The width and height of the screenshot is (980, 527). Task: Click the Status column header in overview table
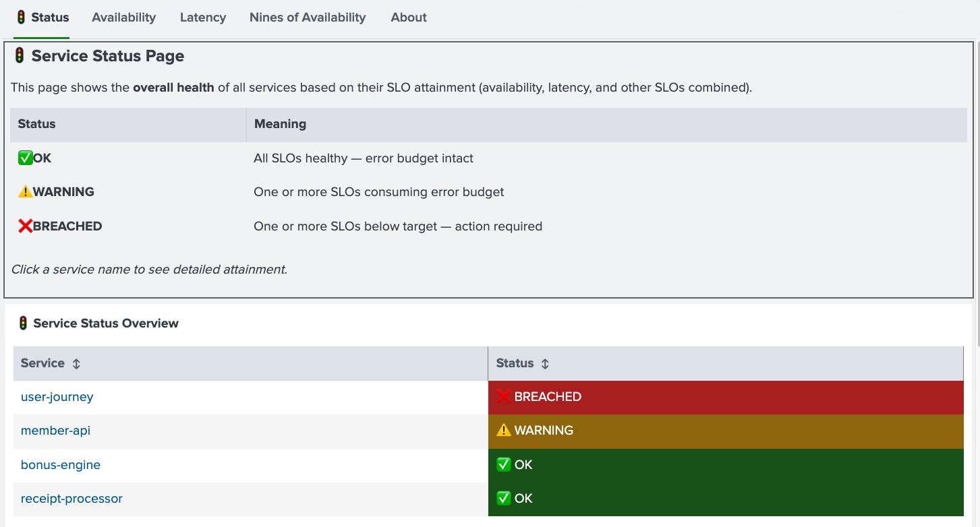[x=726, y=364]
